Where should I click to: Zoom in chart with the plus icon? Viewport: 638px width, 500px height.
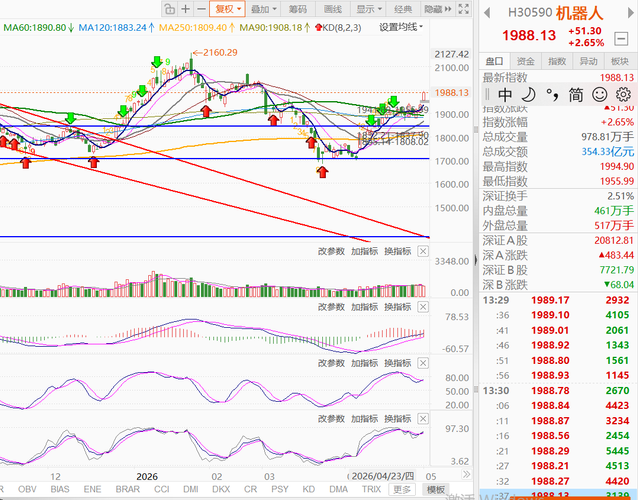pos(186,9)
